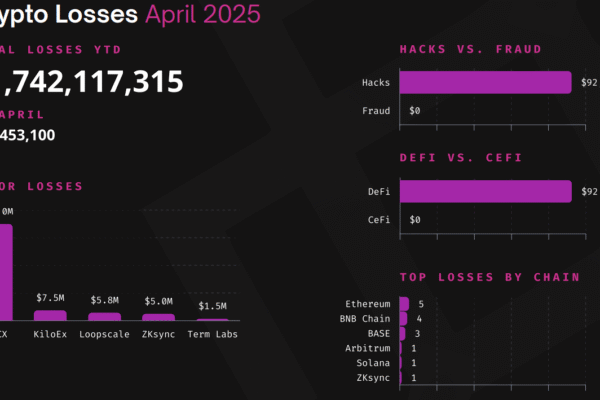Click the Ethereum bar in chain losses
This screenshot has width=600, height=400.
click(x=404, y=304)
